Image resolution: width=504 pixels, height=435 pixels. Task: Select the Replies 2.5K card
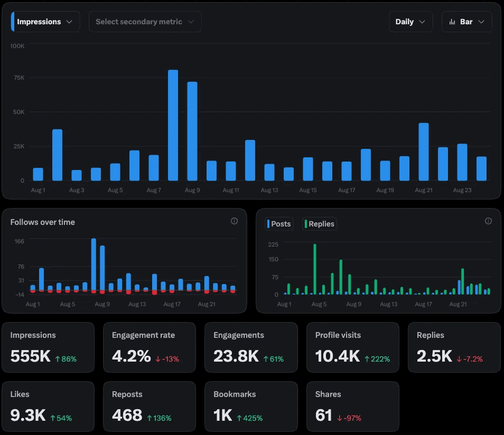point(454,347)
